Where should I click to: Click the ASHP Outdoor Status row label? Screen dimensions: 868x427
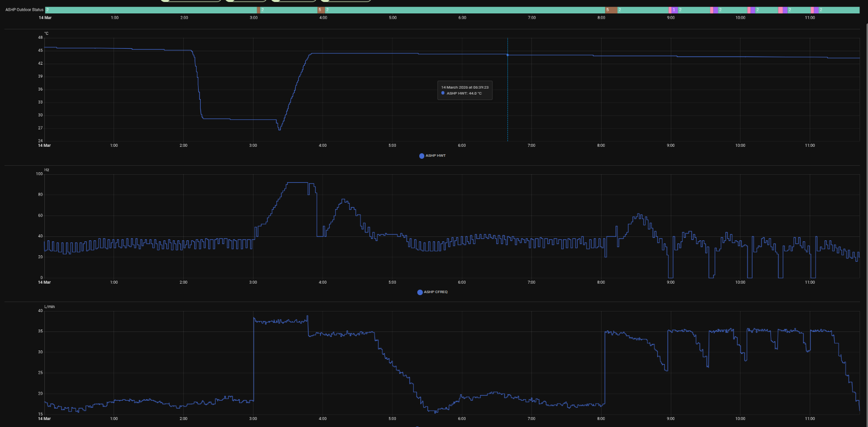point(24,10)
